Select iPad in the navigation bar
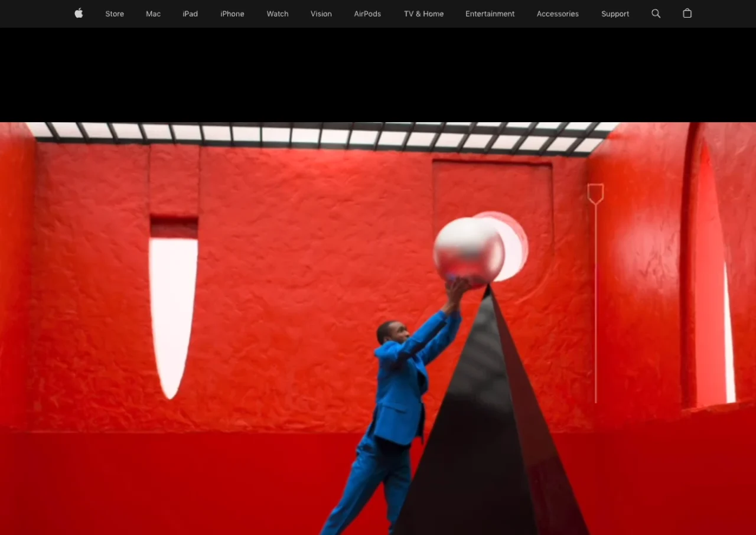 190,14
